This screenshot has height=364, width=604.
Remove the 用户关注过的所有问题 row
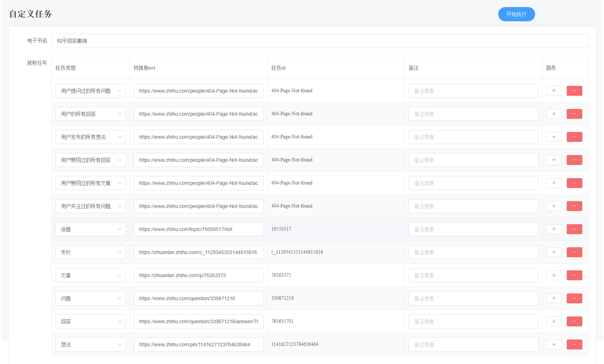574,206
